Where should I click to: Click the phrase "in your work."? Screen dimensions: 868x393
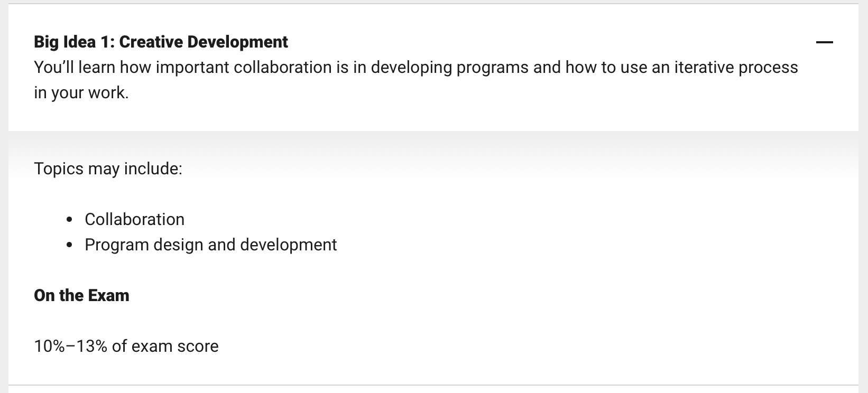81,92
